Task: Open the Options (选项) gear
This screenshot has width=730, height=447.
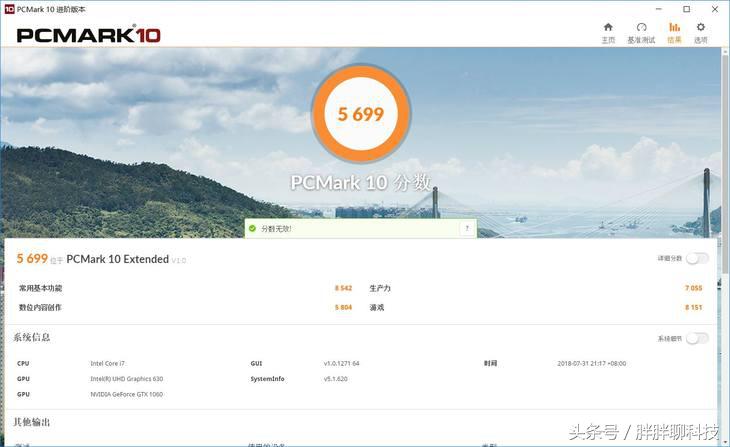Action: click(701, 33)
